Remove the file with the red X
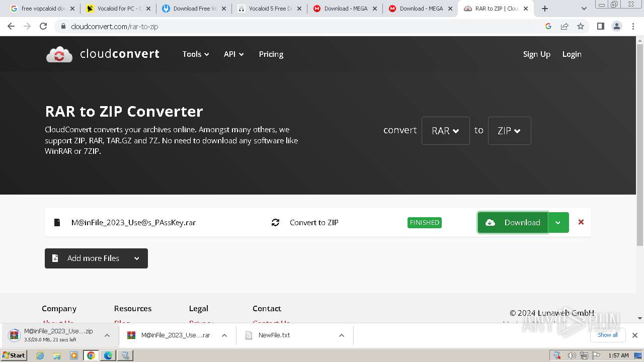The image size is (644, 362). point(581,222)
